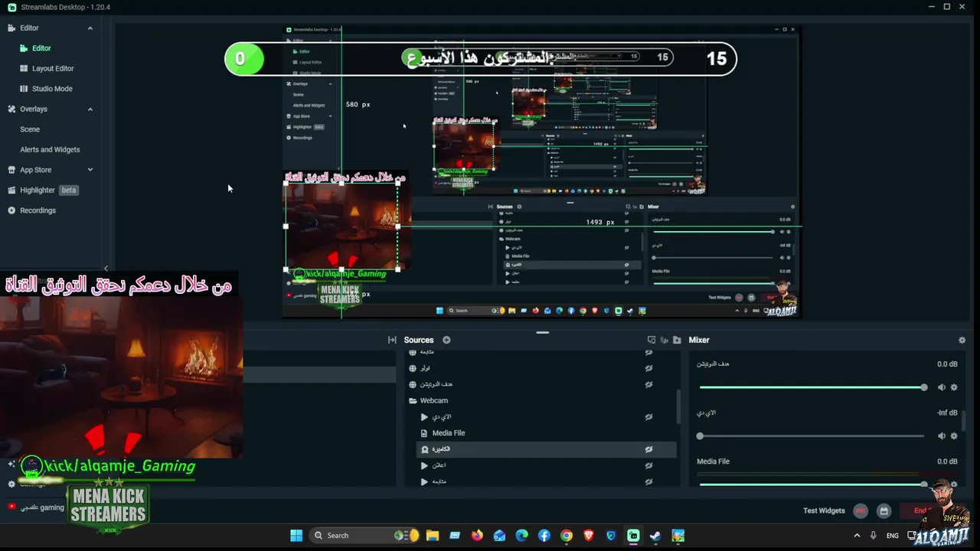Toggle visibility of اعلان source
980x551 pixels.
648,465
